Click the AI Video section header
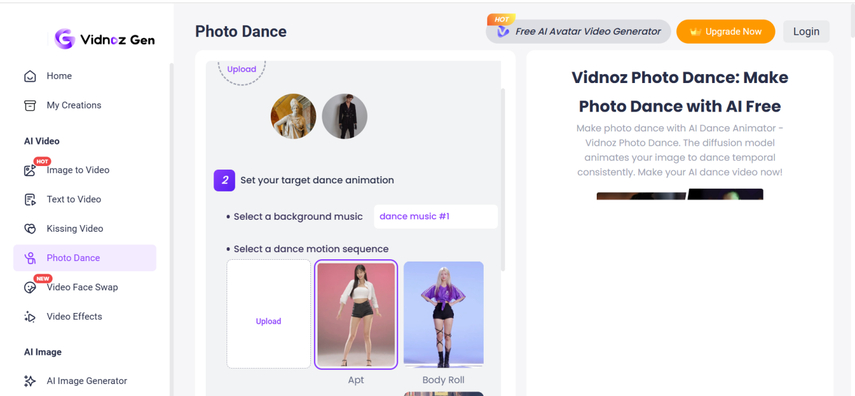The image size is (855, 396). pos(42,141)
